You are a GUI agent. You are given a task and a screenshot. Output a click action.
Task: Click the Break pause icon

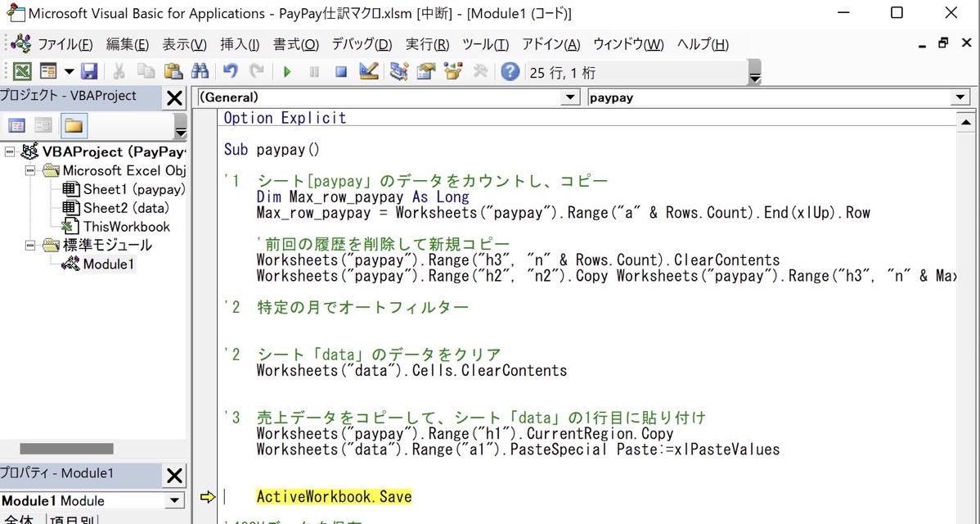[314, 72]
